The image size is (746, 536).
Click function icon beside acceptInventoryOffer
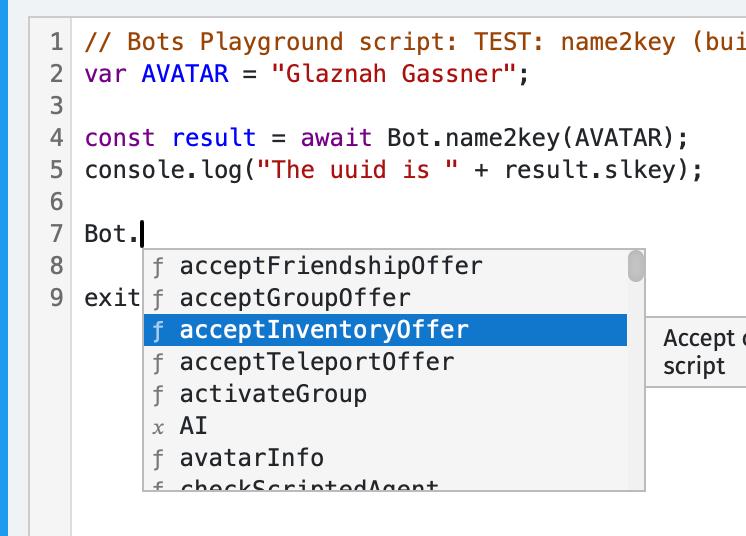tap(159, 330)
